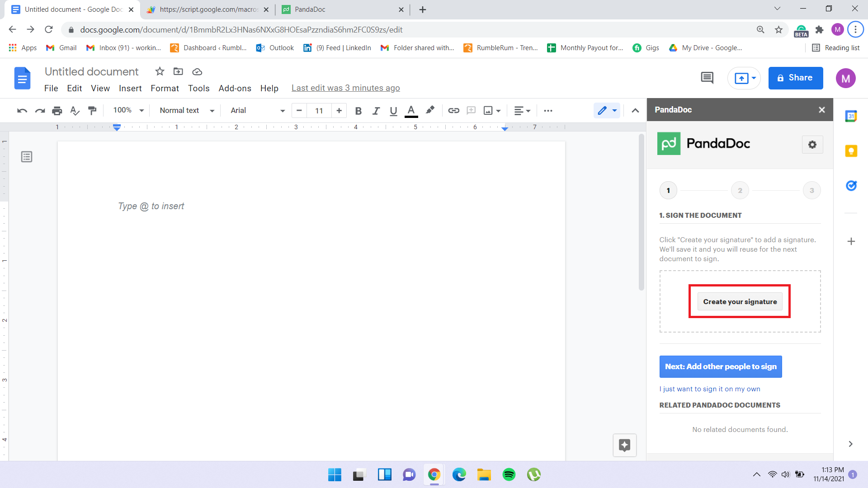Open Google Calendar side panel icon

coord(851,116)
